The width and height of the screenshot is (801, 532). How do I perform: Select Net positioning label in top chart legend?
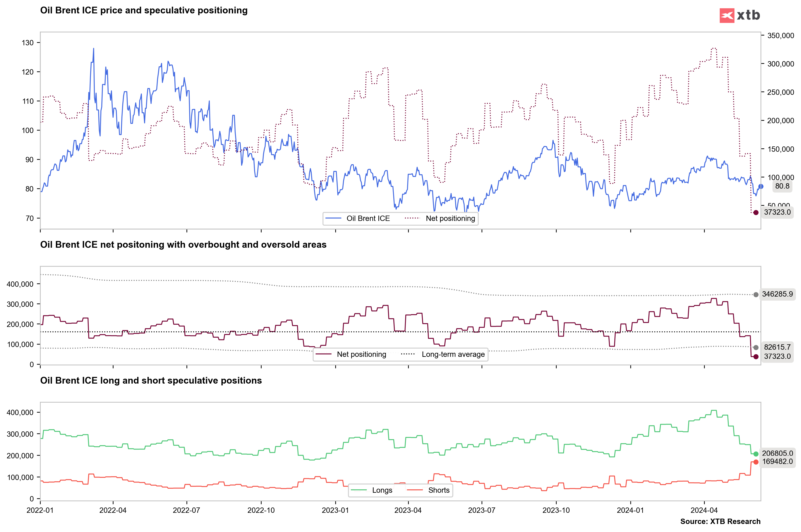pyautogui.click(x=450, y=218)
